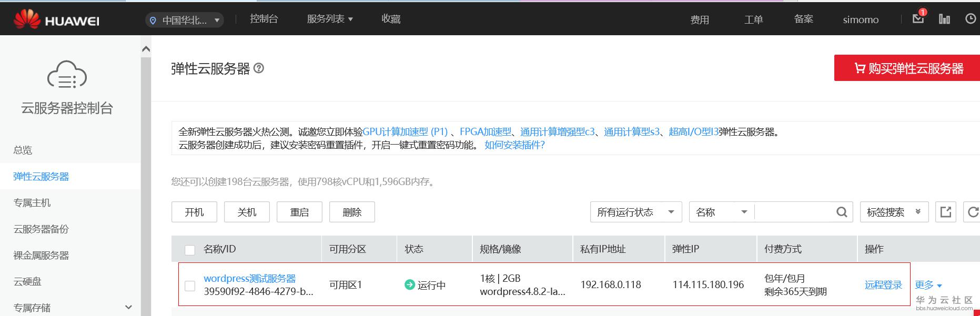The height and width of the screenshot is (316, 980).
Task: Open GPU计算加速型 (P1) link
Action: pyautogui.click(x=405, y=132)
